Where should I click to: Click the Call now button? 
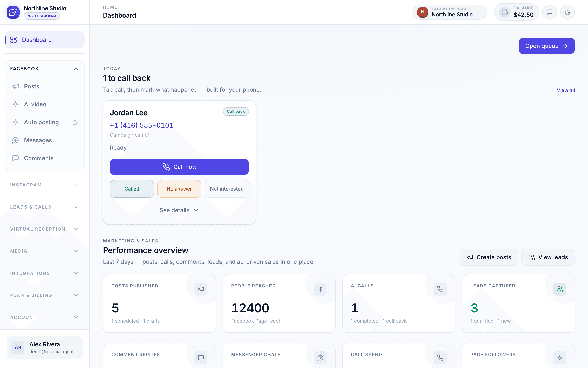click(x=179, y=167)
